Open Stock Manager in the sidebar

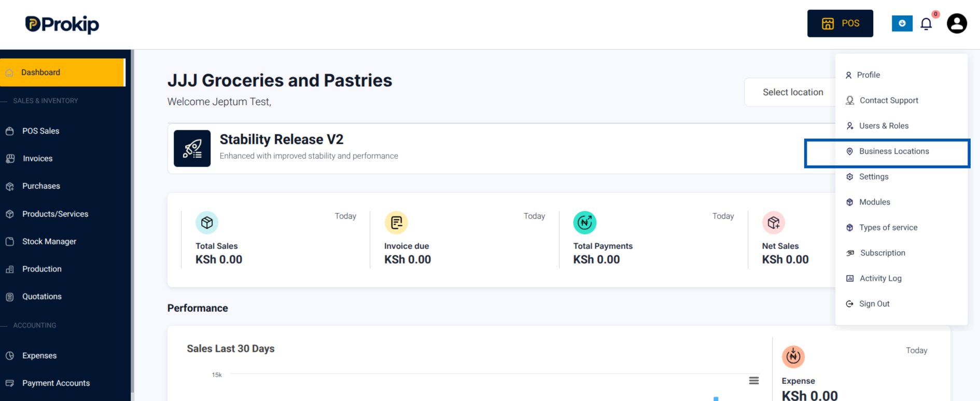[x=49, y=242]
